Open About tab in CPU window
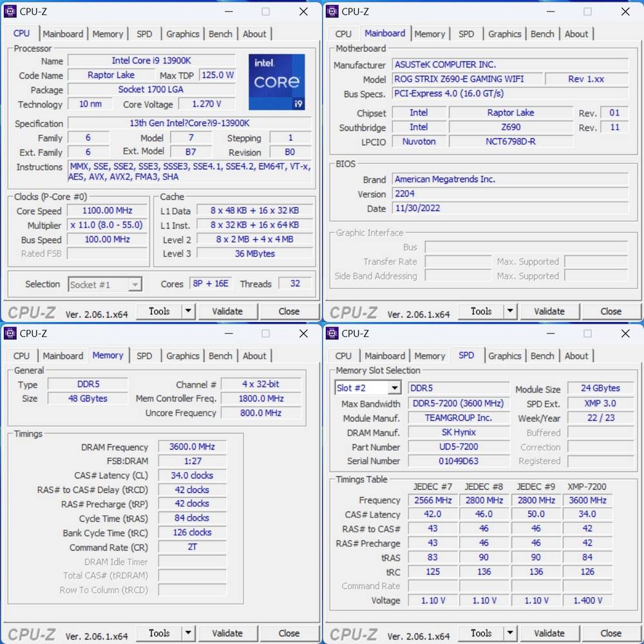This screenshot has width=644, height=644. click(x=254, y=34)
